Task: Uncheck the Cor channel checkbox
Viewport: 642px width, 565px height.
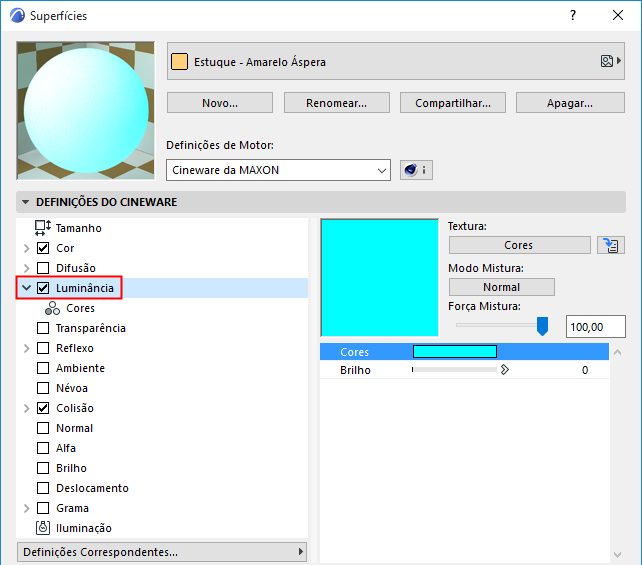Action: click(x=43, y=248)
